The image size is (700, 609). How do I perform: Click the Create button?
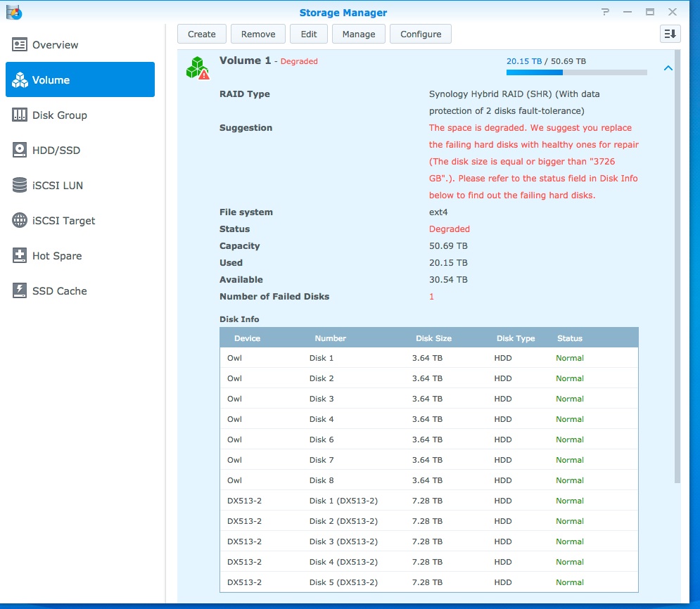[202, 34]
